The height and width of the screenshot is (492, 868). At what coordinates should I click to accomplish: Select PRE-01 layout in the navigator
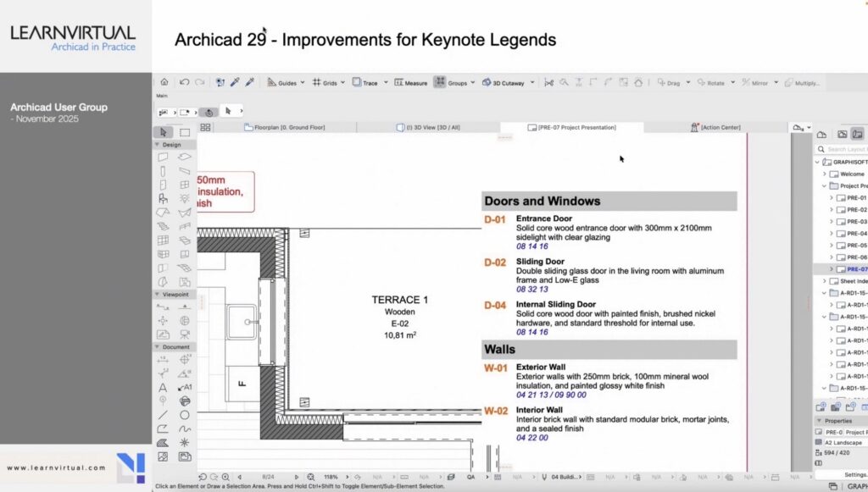(x=852, y=197)
